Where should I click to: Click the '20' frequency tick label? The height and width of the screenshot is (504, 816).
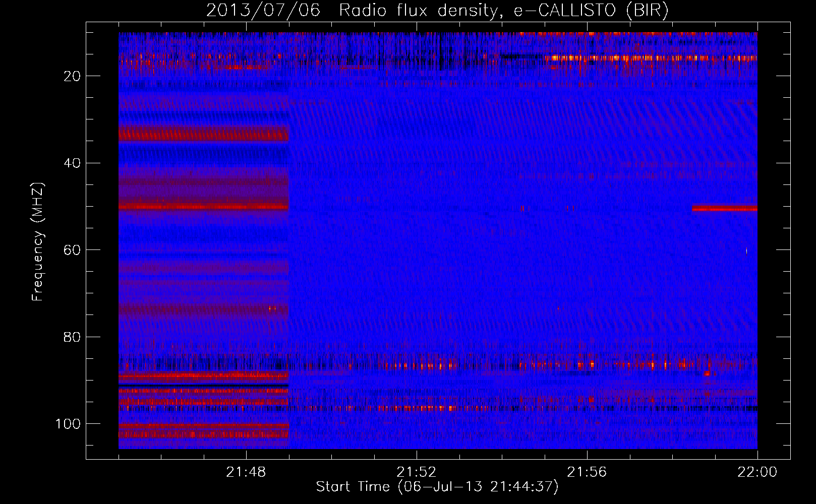pyautogui.click(x=73, y=76)
